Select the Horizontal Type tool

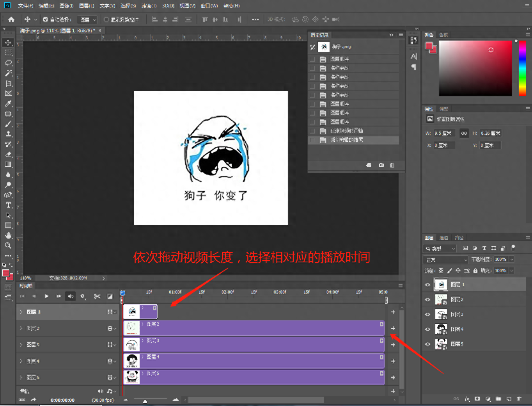(x=8, y=205)
